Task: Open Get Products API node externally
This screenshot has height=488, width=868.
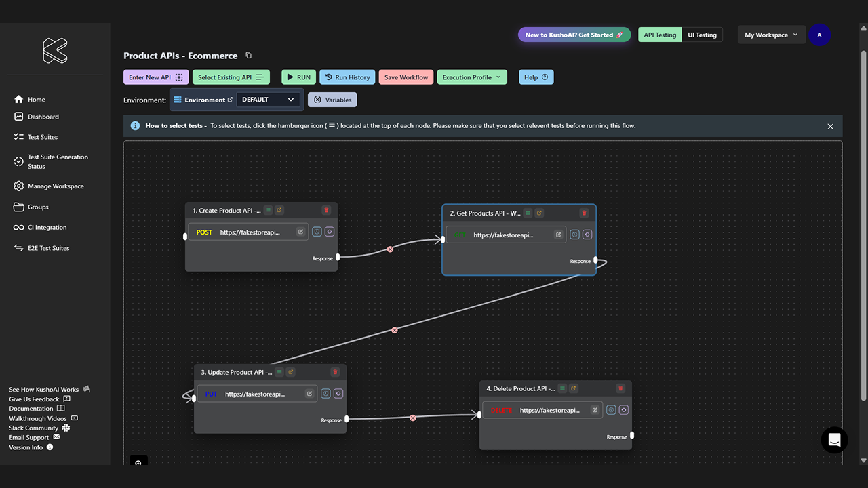Action: (x=539, y=213)
